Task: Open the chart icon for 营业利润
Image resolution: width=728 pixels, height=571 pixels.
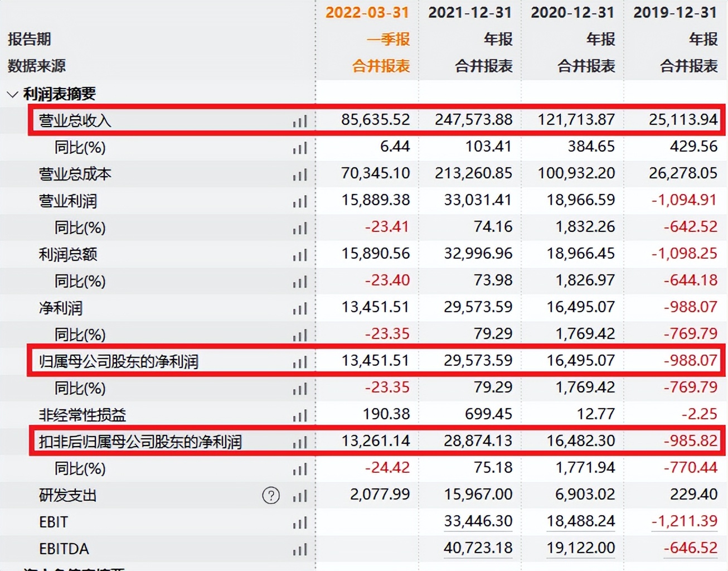Action: 300,201
